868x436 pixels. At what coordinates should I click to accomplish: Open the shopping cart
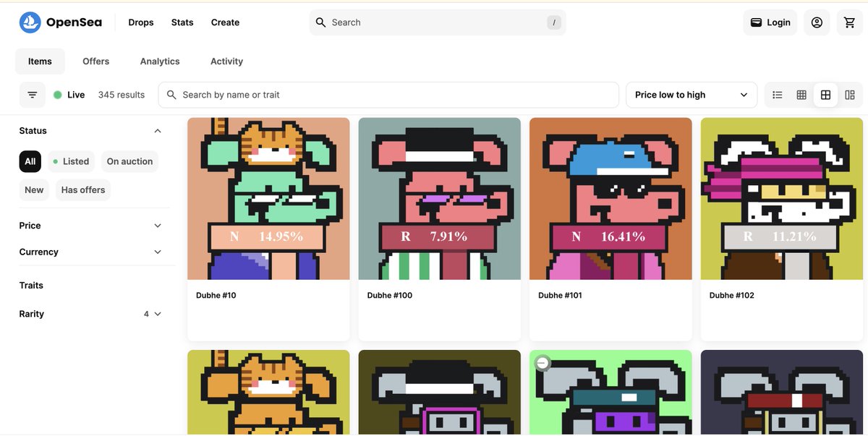tap(850, 22)
